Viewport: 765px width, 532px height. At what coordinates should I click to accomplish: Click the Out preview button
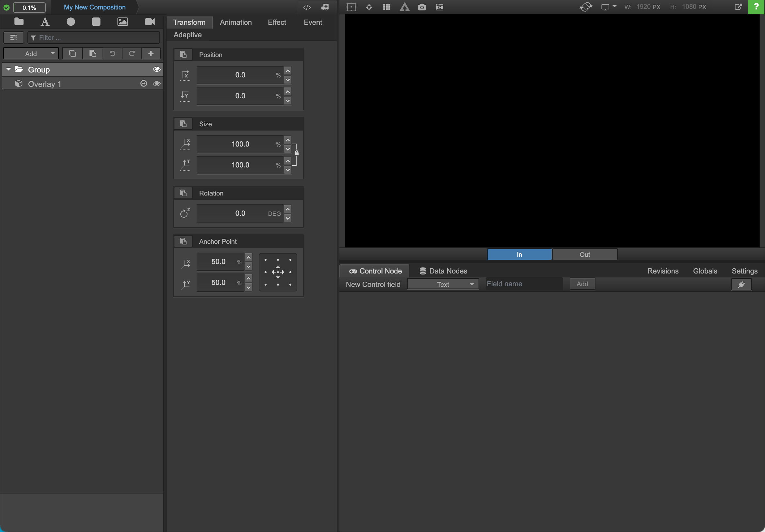pos(585,254)
